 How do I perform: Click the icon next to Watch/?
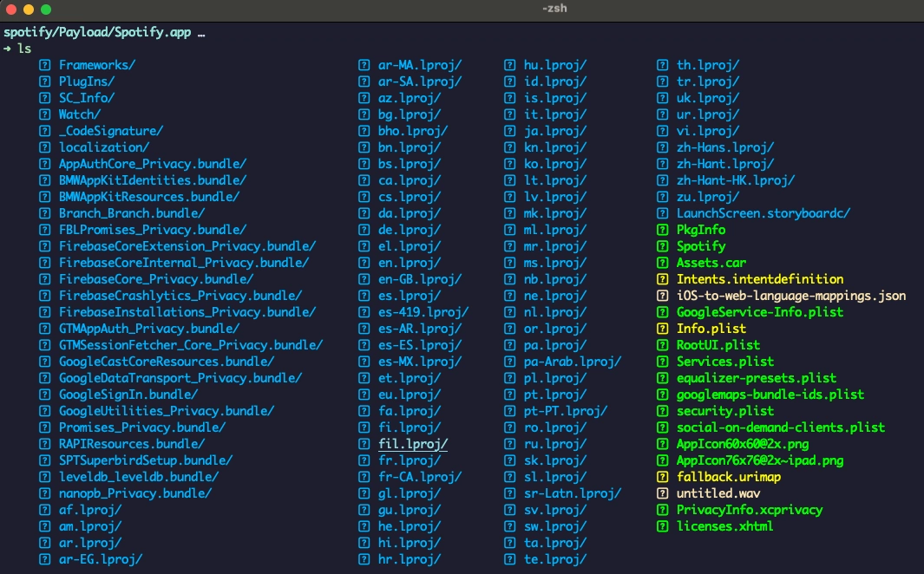pos(45,114)
